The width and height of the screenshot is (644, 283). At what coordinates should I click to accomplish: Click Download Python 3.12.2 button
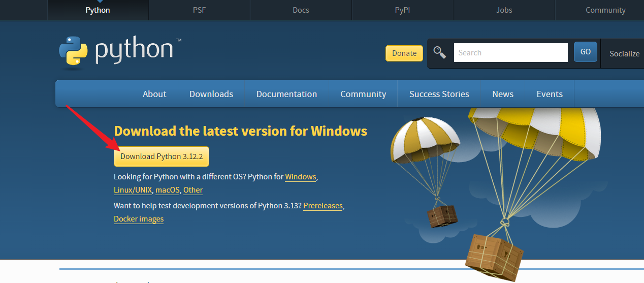pyautogui.click(x=162, y=156)
